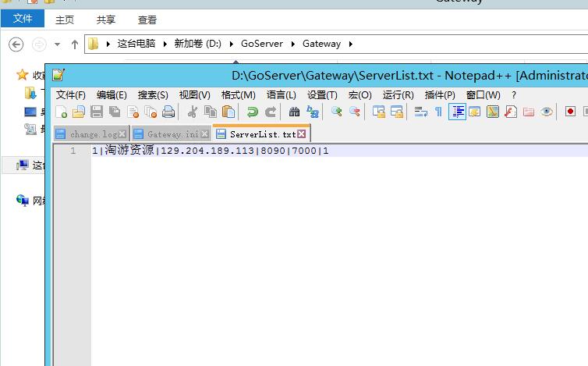
Task: Click the Redo arrow icon
Action: coord(270,112)
